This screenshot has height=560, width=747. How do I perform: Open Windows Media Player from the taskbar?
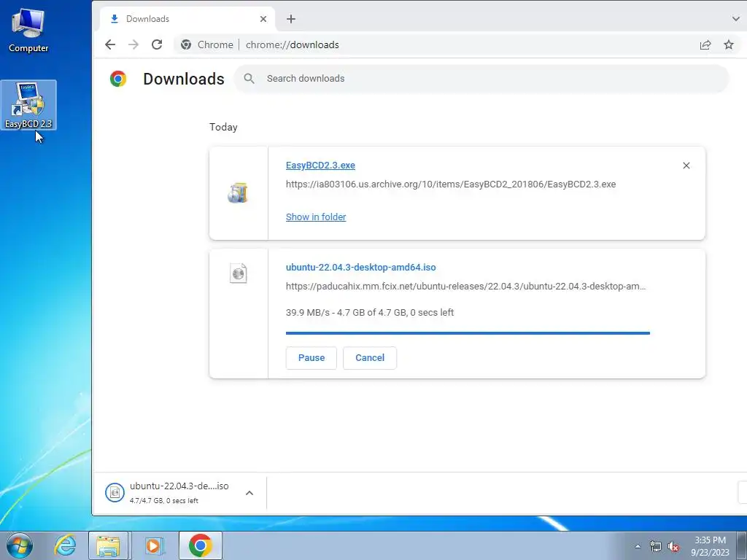pyautogui.click(x=155, y=545)
